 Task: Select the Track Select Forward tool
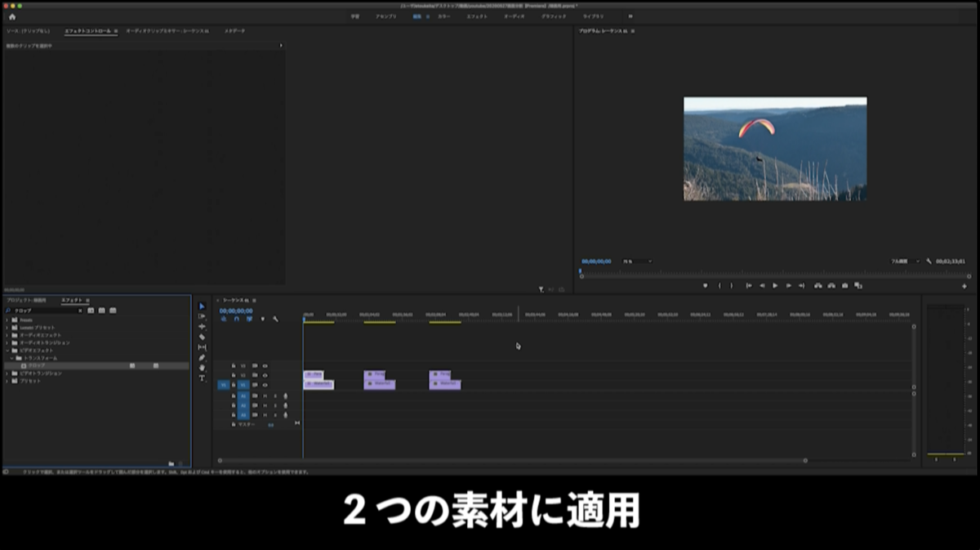pos(202,316)
